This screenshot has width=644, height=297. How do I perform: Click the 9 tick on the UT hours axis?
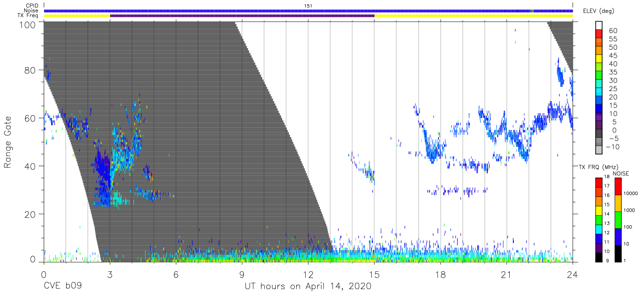[242, 274]
